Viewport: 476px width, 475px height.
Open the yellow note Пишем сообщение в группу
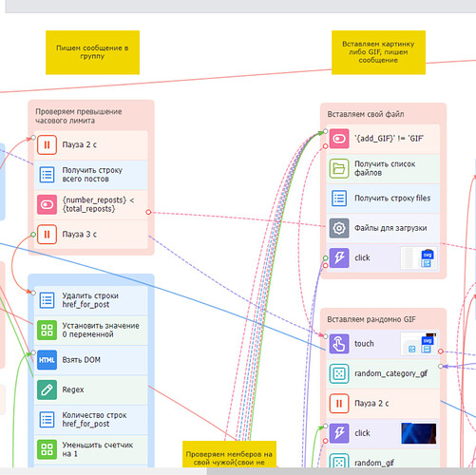tap(92, 52)
